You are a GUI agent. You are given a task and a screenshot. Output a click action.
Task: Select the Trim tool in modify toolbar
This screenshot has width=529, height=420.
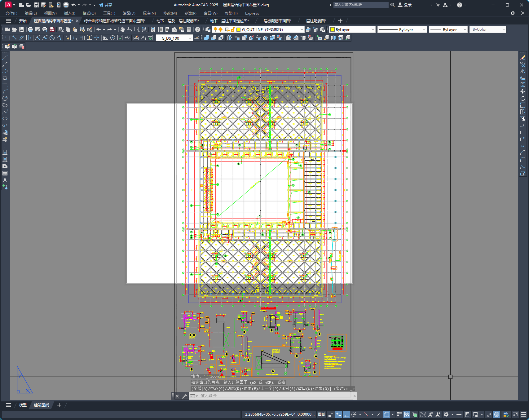(523, 119)
